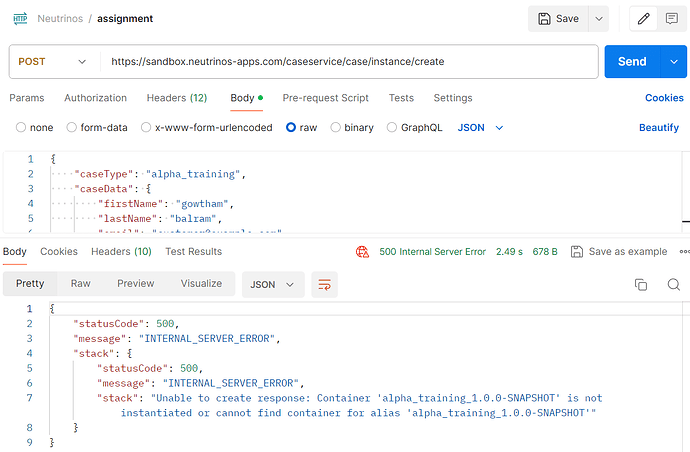Open the comments icon
Image resolution: width=690 pixels, height=452 pixels.
click(x=671, y=18)
